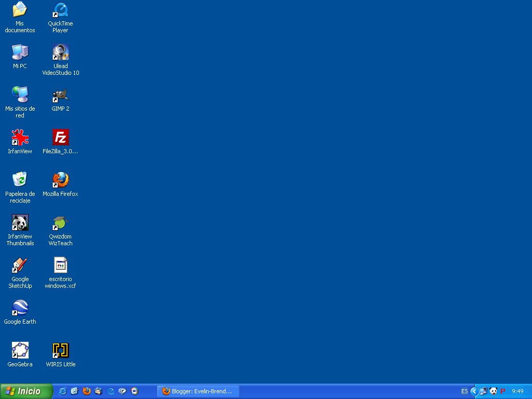
Task: Launch QuickTime from the quick launch bar
Action: point(111,391)
